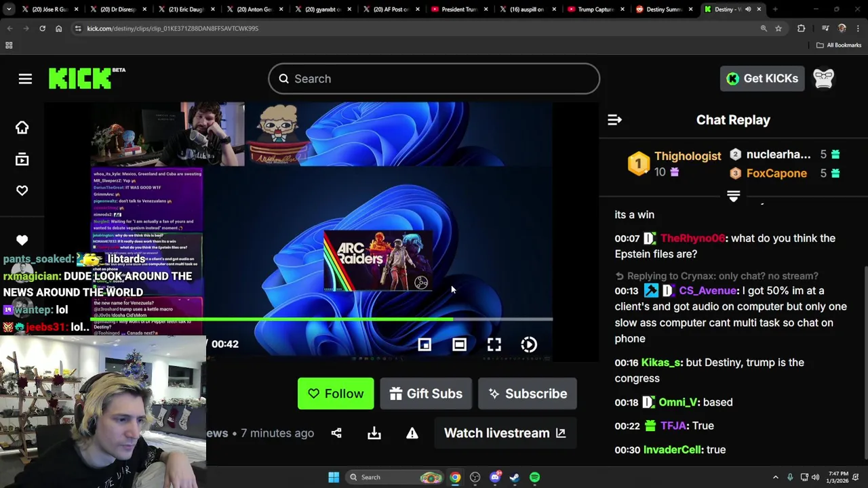
Task: Show hidden system tray icons
Action: (x=775, y=477)
